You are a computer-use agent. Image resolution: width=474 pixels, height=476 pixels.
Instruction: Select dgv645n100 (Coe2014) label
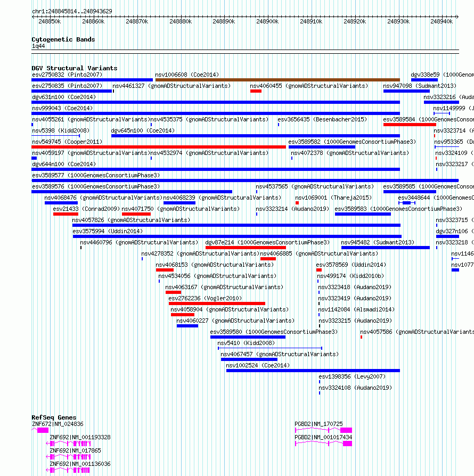143,130
